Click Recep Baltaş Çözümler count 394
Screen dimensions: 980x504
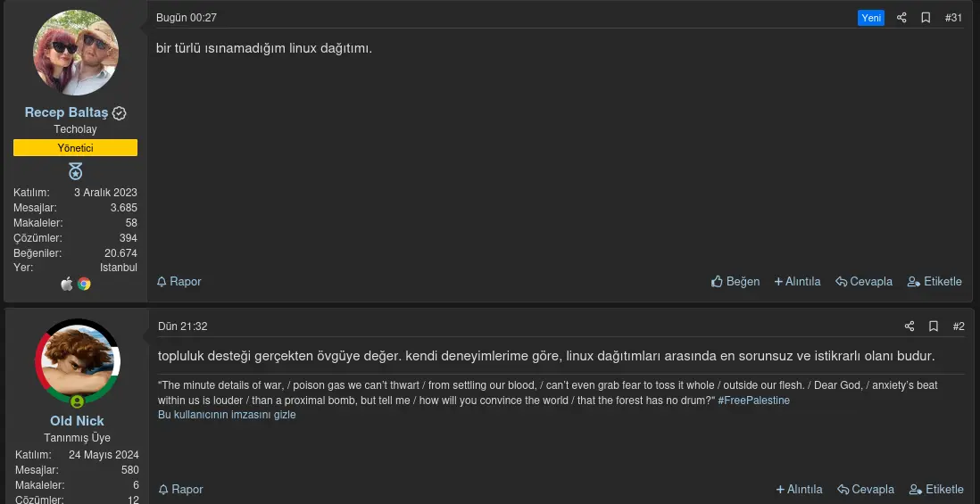tap(129, 238)
